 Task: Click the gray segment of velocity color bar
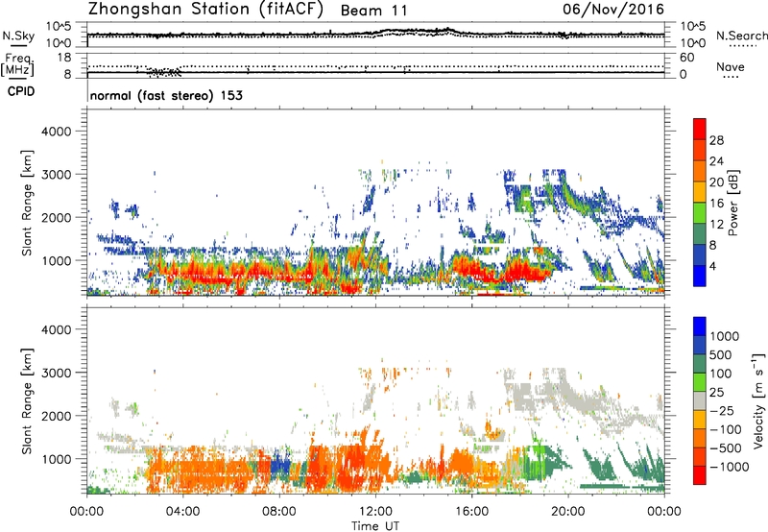(700, 401)
